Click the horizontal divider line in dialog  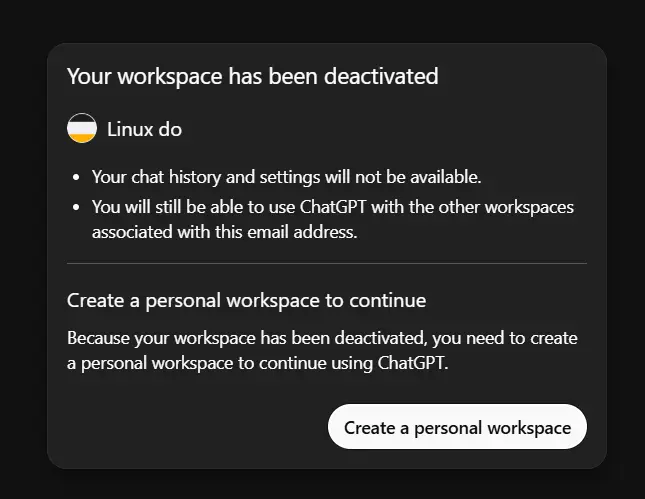point(327,263)
